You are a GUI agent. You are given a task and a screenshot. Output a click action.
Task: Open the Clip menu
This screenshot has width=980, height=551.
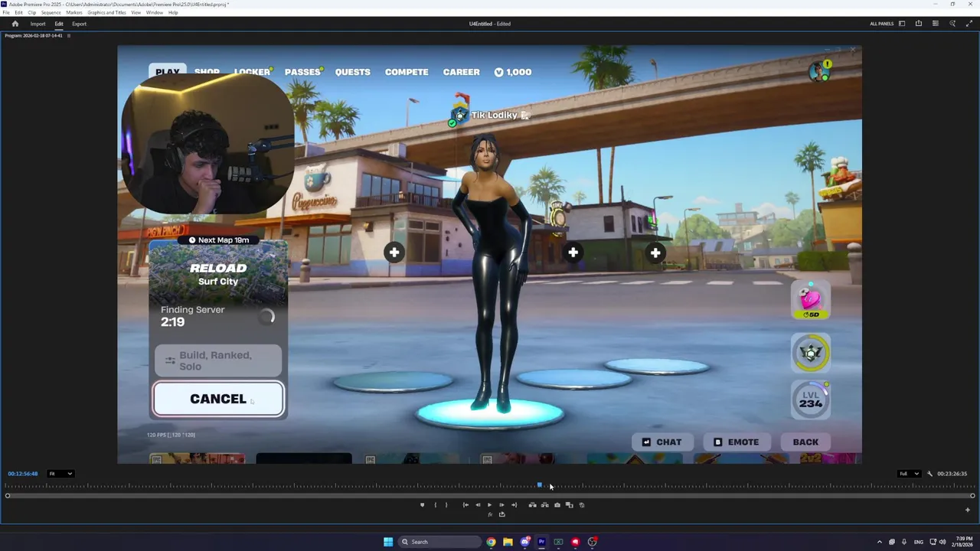32,12
